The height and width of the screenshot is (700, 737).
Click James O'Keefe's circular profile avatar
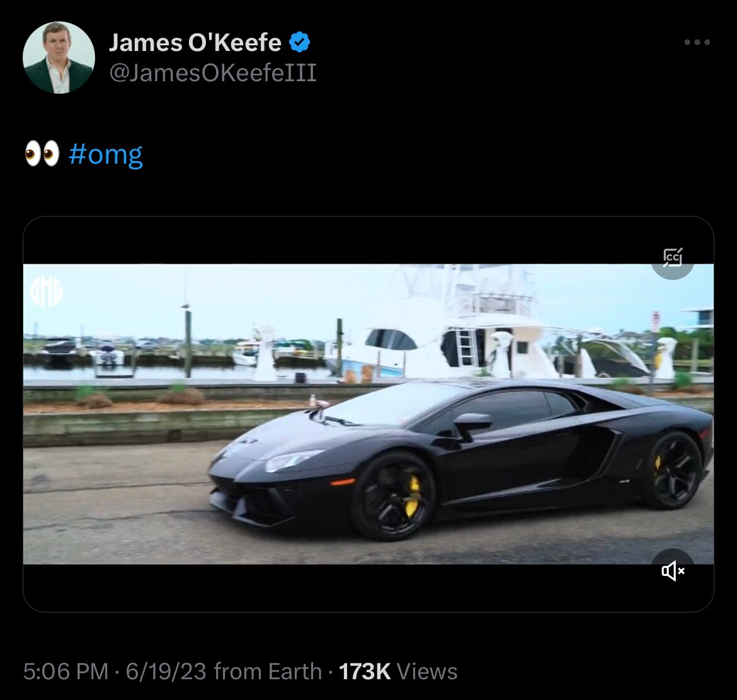[x=59, y=59]
